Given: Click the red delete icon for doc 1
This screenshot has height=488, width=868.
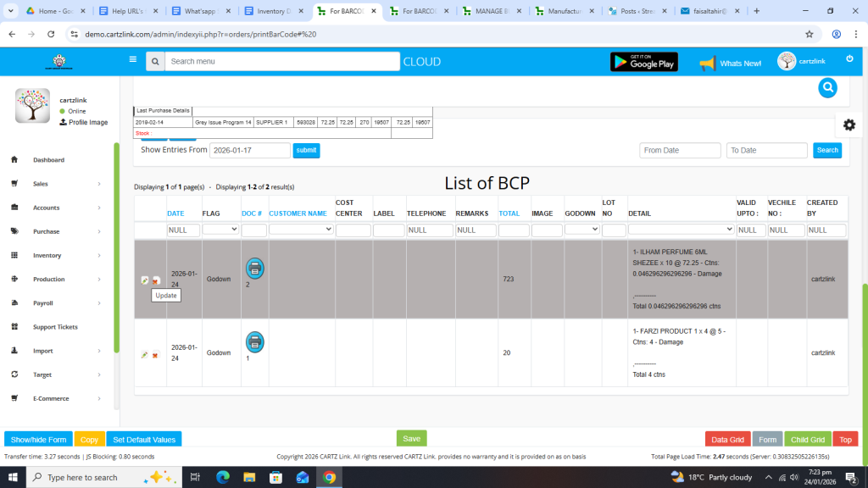Looking at the screenshot, I should click(x=155, y=355).
